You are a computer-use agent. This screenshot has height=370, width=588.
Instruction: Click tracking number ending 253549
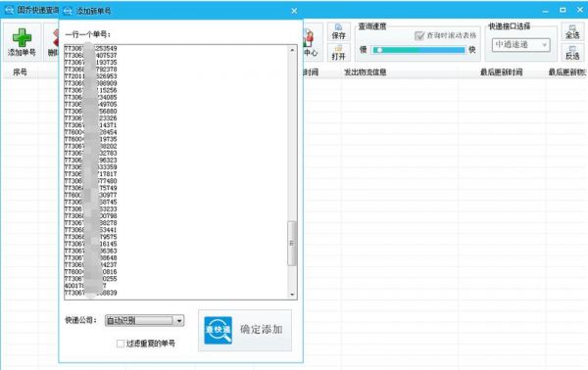coord(90,48)
